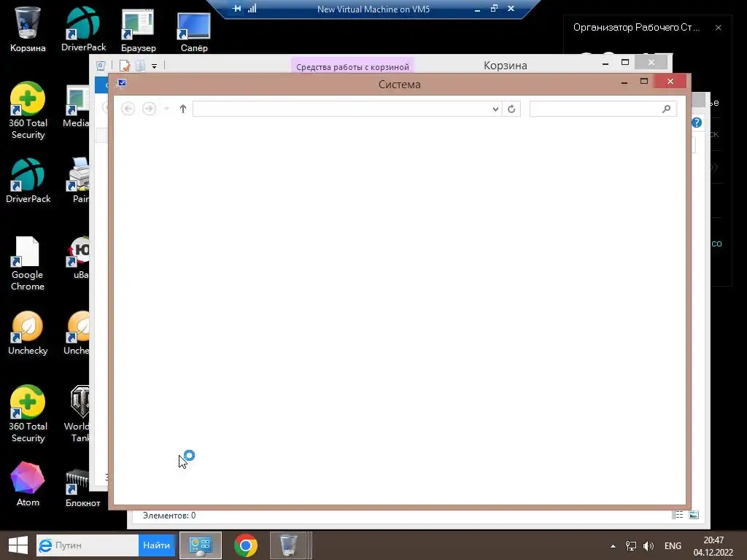
Task: Open 360 Total Security above Atom
Action: point(28,413)
